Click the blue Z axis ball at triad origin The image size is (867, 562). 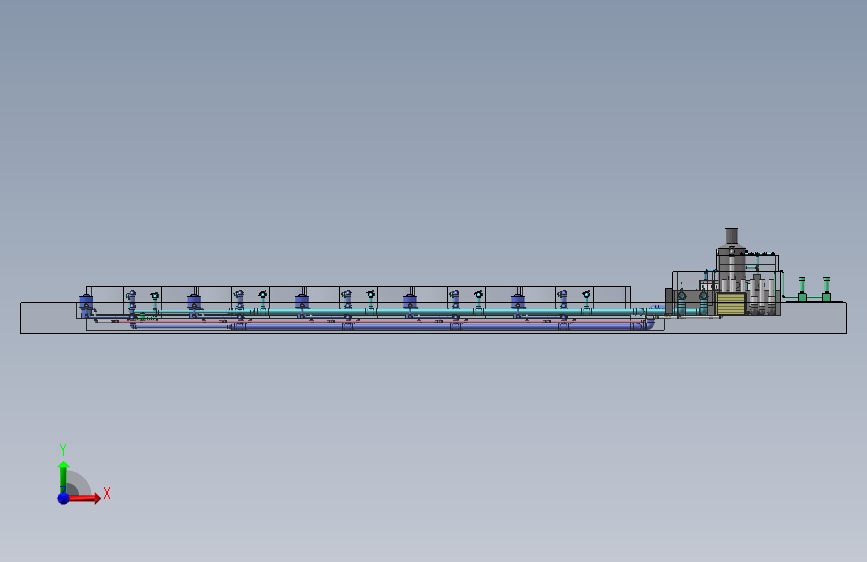click(63, 498)
